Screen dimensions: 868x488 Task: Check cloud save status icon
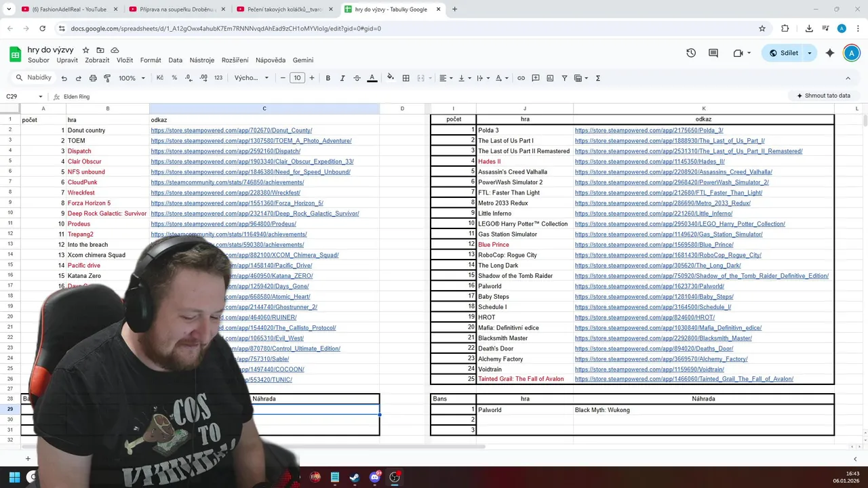click(115, 50)
